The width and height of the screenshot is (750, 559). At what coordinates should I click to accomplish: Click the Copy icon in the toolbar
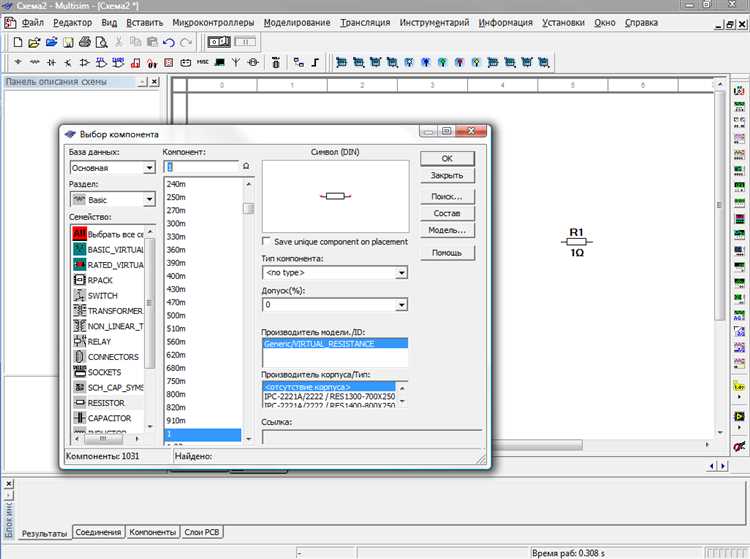135,42
